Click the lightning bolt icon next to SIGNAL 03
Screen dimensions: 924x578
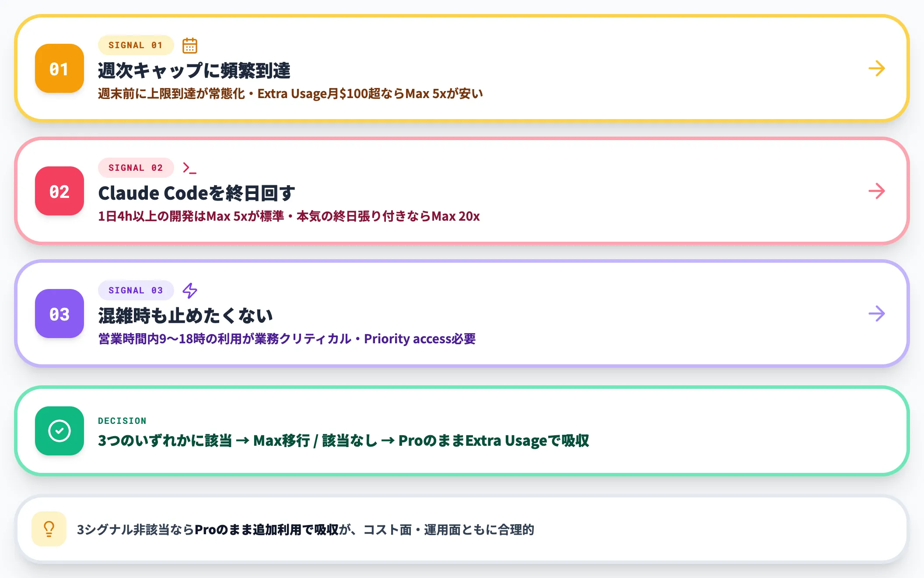[190, 290]
